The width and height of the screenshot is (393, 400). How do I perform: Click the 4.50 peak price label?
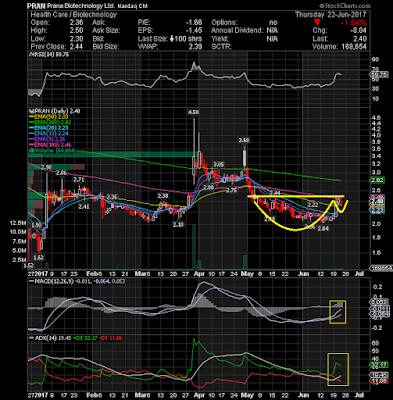(x=193, y=112)
